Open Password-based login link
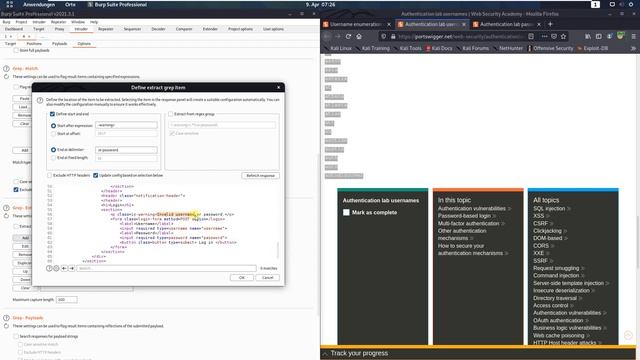Image resolution: width=640 pixels, height=360 pixels. (464, 216)
